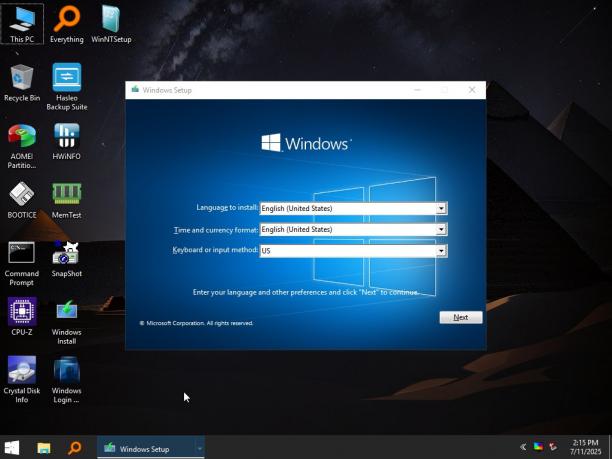Launch Windows Login desktop icon
This screenshot has height=459, width=612.
[x=67, y=380]
